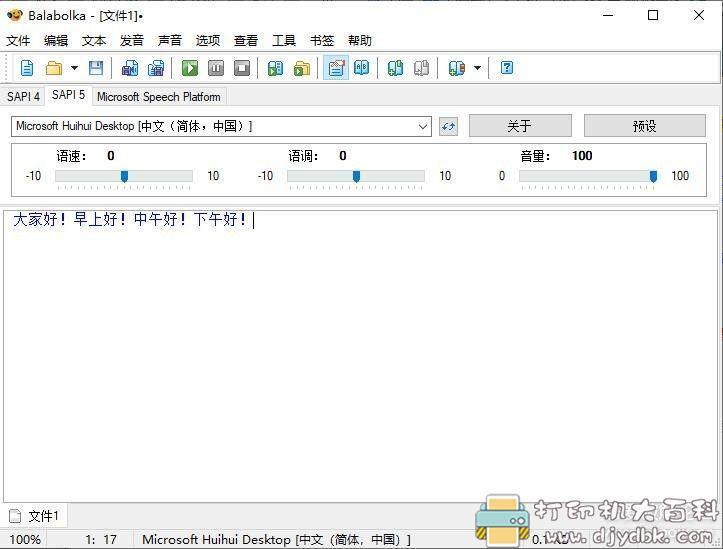Click the 100% zoom status bar entry
This screenshot has height=549, width=723.
pos(25,539)
